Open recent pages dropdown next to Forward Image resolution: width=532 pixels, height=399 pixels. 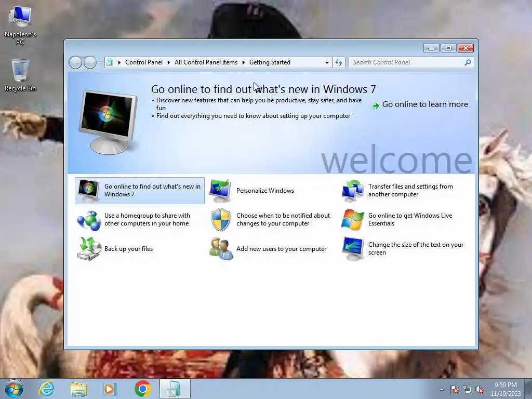pos(100,63)
